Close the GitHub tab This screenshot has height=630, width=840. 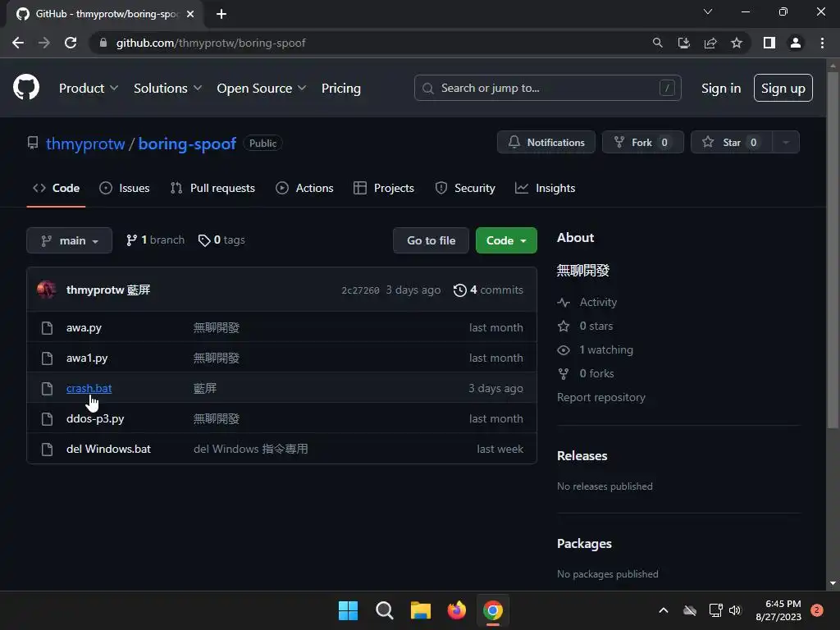tap(190, 14)
